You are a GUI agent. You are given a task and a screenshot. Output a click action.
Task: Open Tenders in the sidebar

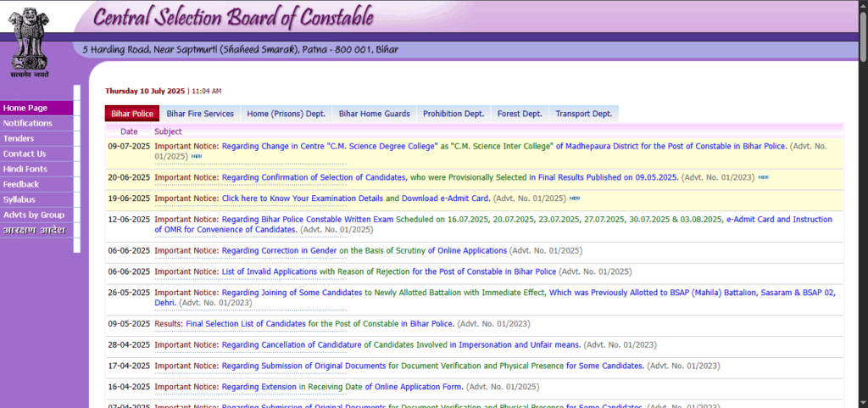[x=36, y=138]
